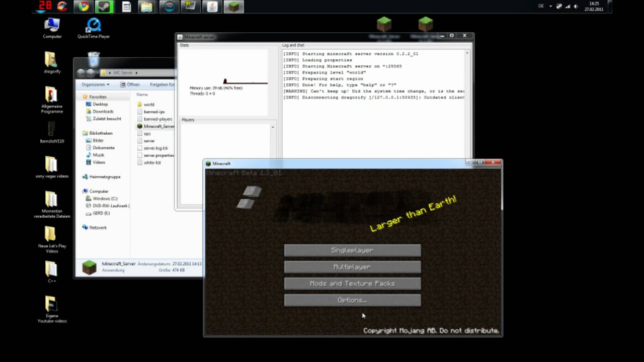Open the Windows Explorer taskbar icon
Viewport: 644px width, 362px height.
(x=146, y=7)
